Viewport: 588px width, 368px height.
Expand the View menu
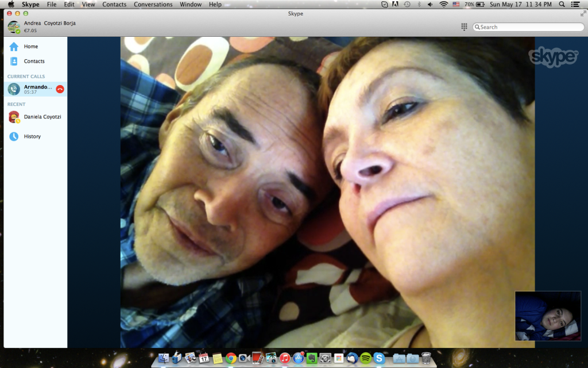pyautogui.click(x=88, y=5)
